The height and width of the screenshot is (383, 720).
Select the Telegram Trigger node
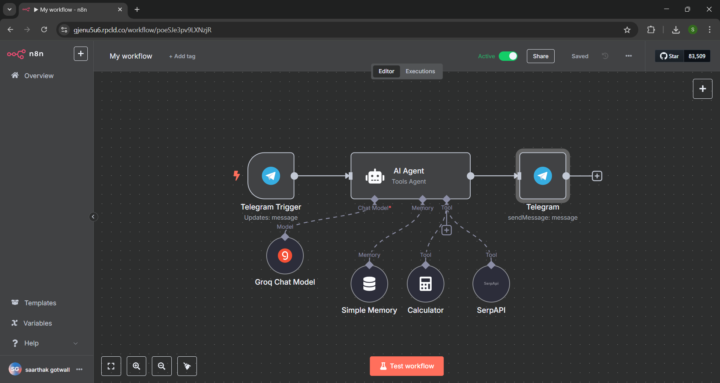[x=271, y=176]
